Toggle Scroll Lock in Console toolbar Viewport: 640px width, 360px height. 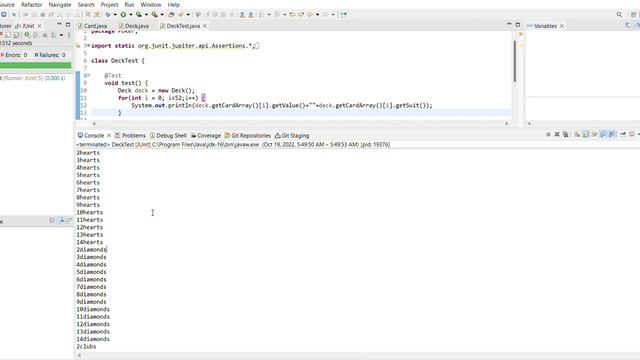pos(586,134)
